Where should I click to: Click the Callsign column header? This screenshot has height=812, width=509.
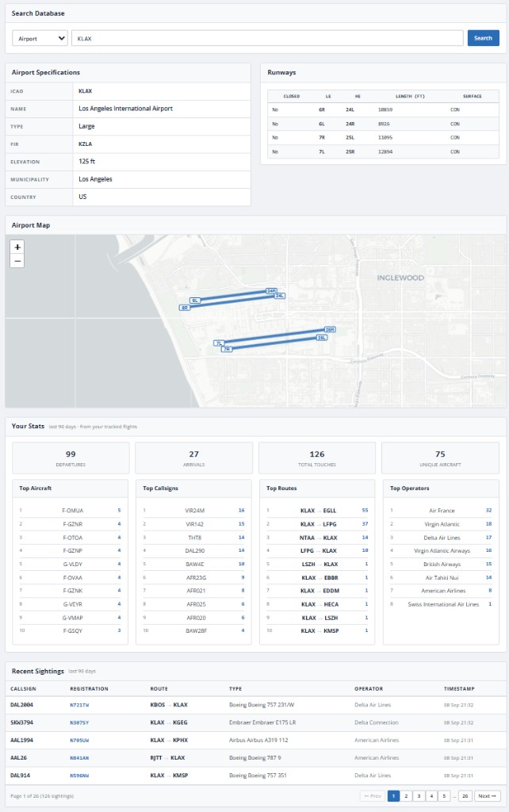pos(23,689)
